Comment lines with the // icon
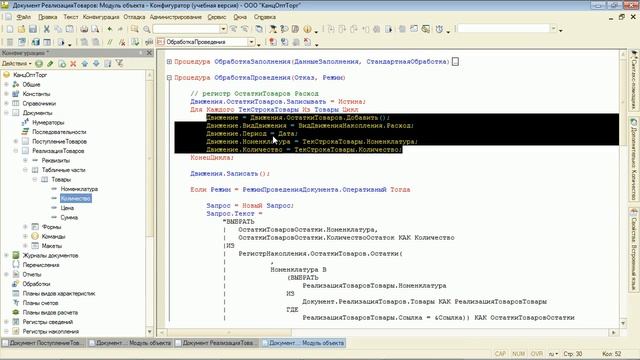 click(110, 42)
